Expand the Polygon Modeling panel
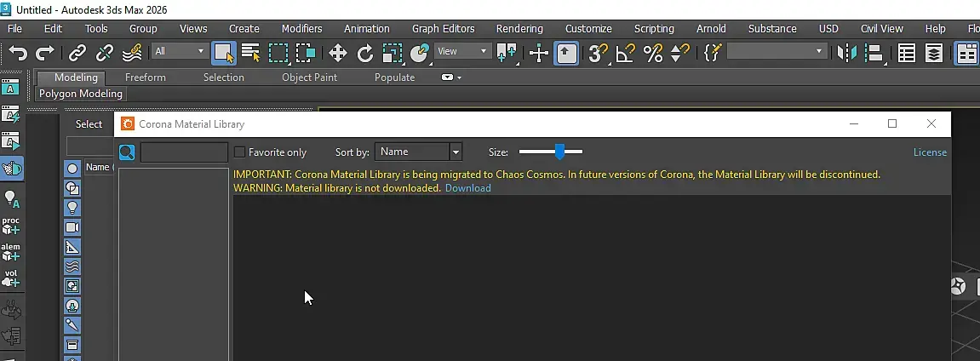Viewport: 980px width, 361px height. (x=81, y=94)
